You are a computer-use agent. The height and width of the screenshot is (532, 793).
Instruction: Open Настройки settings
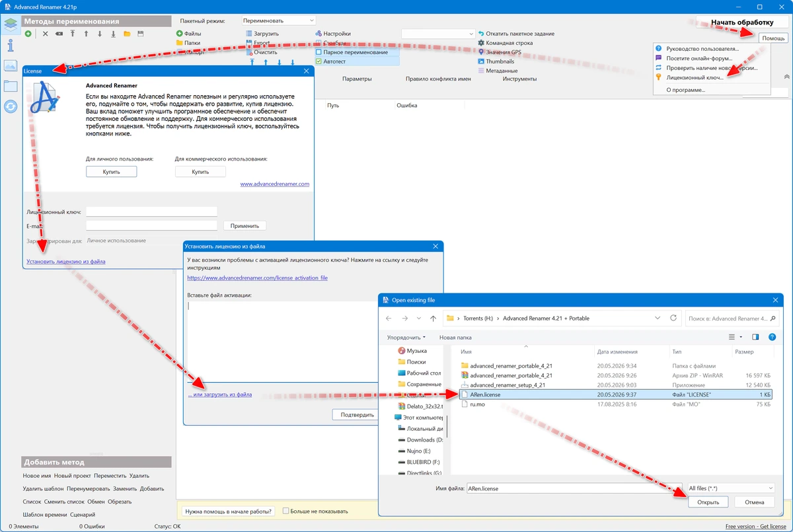coord(333,34)
